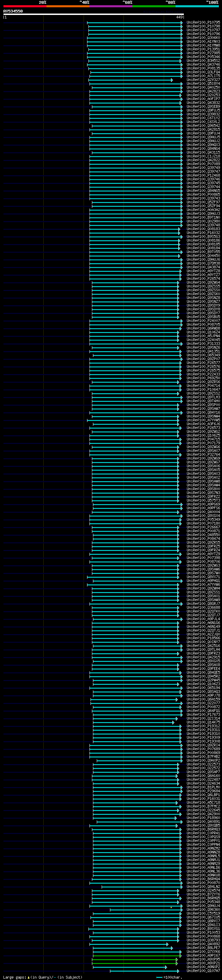Image resolution: width=222 pixels, height=980 pixels.
Task: Select the query name AV534550
Action: coord(13,11)
